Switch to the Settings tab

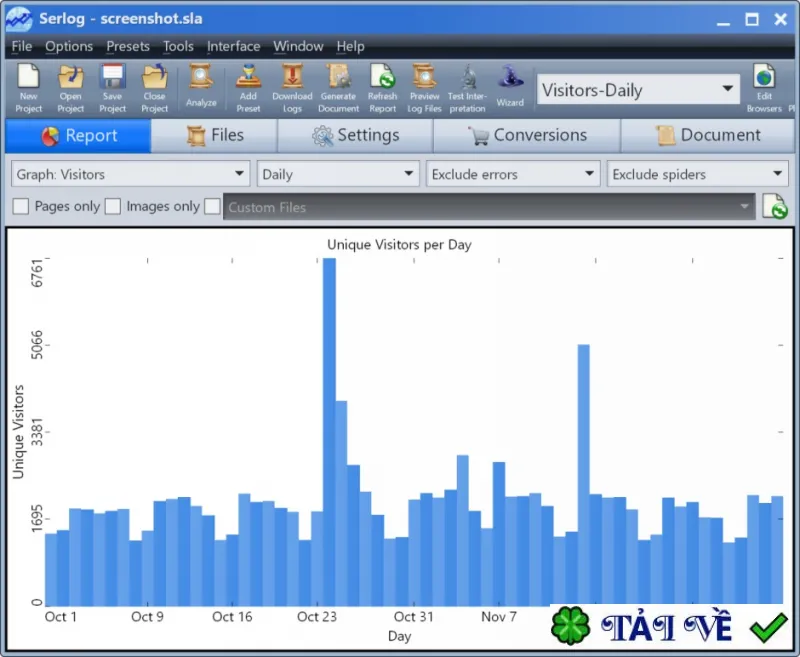(356, 136)
